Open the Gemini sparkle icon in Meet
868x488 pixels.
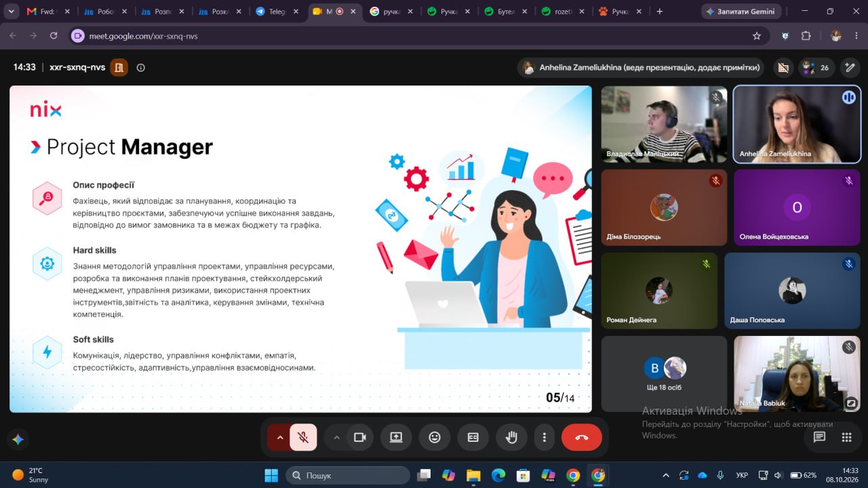pos(18,440)
